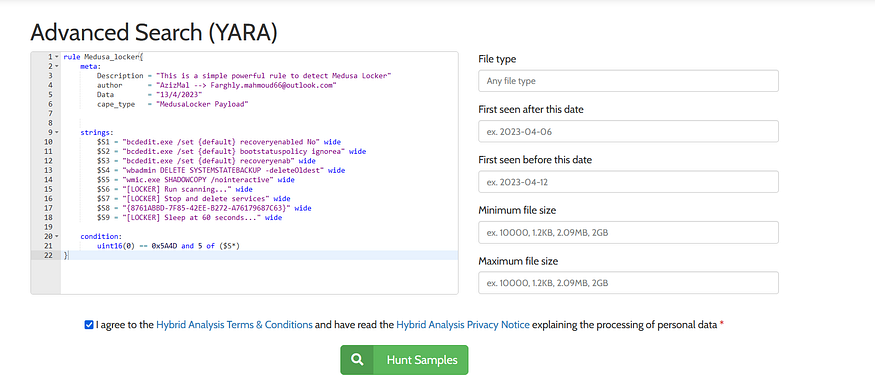Select the Minimum file size field
Image resolution: width=875 pixels, height=389 pixels.
tap(628, 233)
